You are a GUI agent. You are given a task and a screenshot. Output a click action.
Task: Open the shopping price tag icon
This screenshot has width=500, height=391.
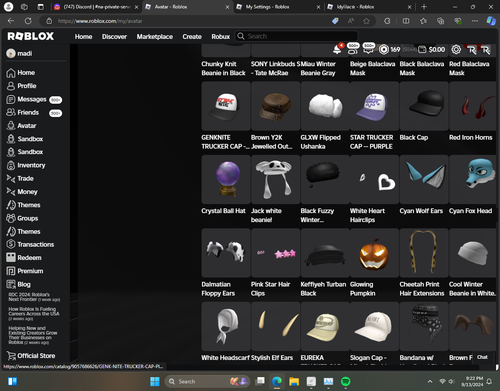[x=335, y=21]
